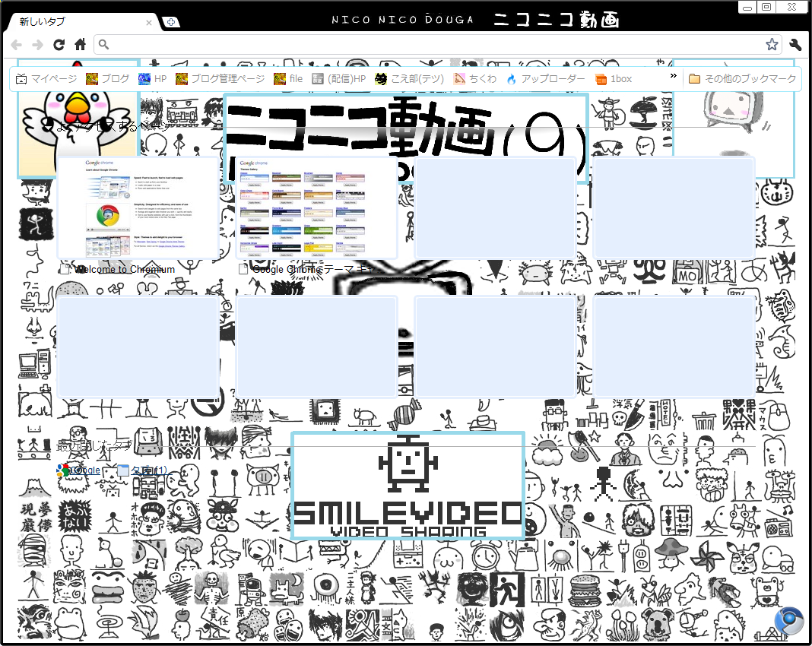
Task: Open the file bookmark
Action: pos(288,79)
